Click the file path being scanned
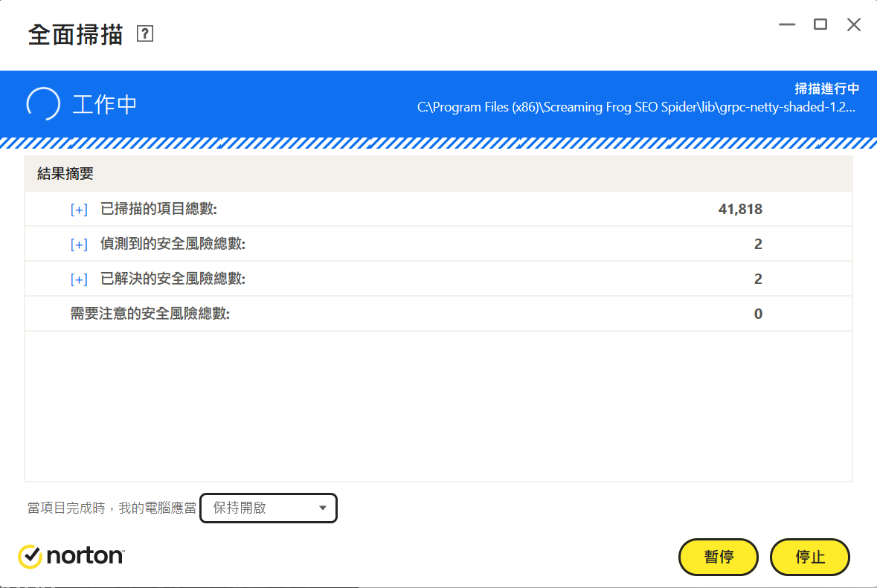This screenshot has height=588, width=877. (636, 107)
